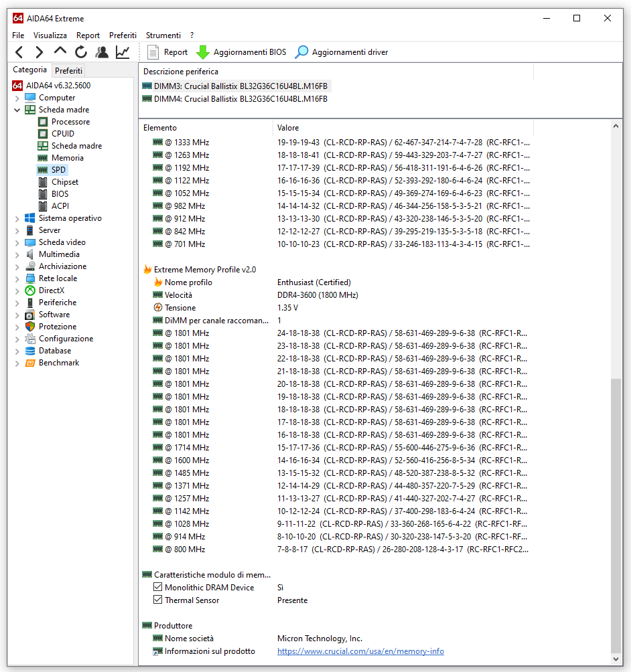The height and width of the screenshot is (672, 631).
Task: Open the BIOS tree item
Action: pyautogui.click(x=60, y=193)
